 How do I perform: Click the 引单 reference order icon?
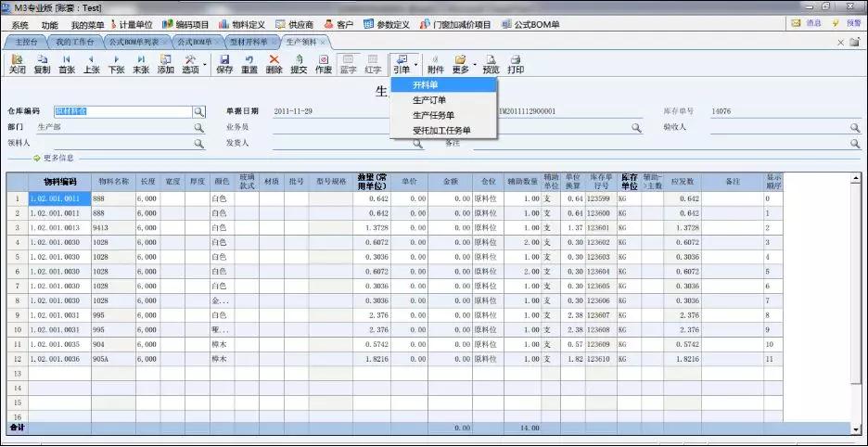click(402, 65)
